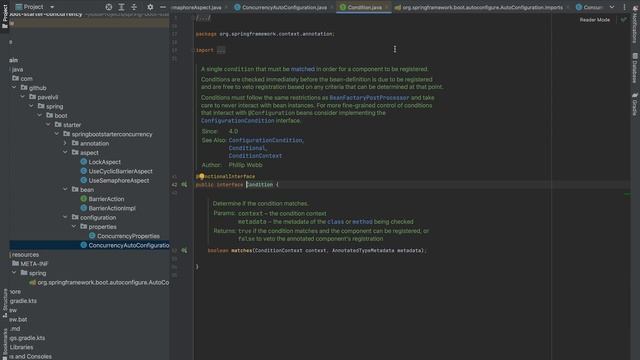Click the Collapse All toolbar icon
The width and height of the screenshot is (640, 360).
click(x=134, y=7)
